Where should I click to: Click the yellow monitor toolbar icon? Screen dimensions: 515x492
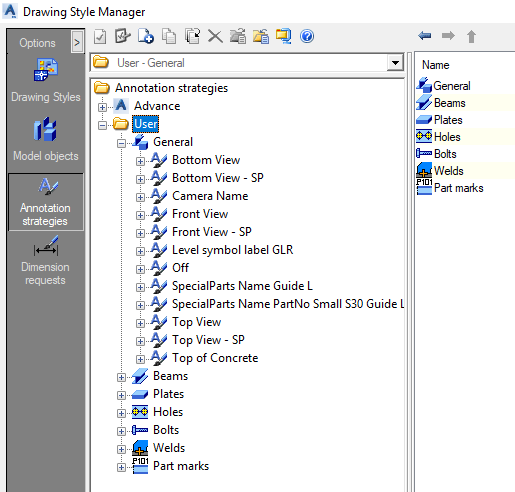[x=284, y=36]
